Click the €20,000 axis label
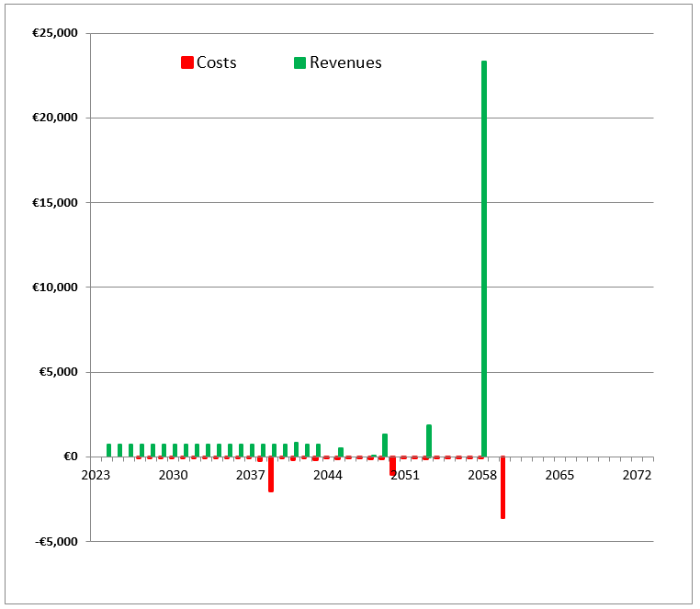The width and height of the screenshot is (700, 609). click(x=55, y=118)
